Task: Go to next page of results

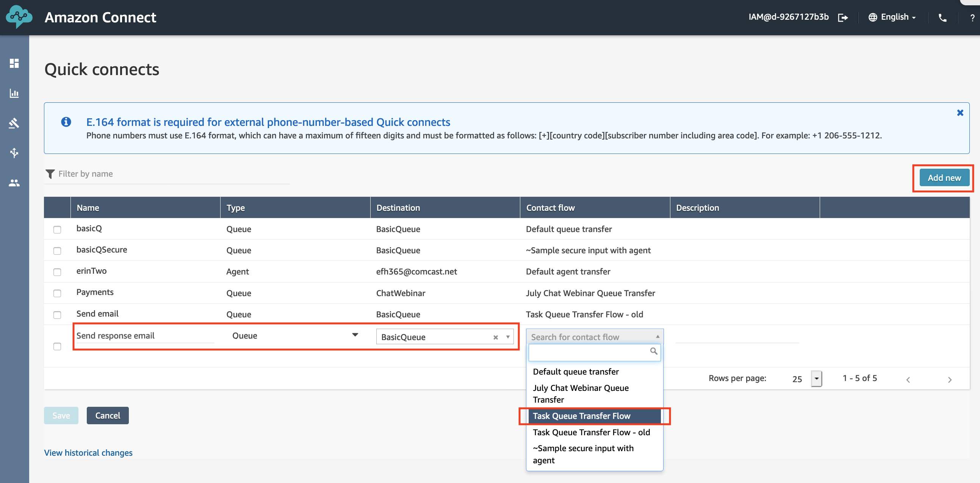Action: coord(950,379)
